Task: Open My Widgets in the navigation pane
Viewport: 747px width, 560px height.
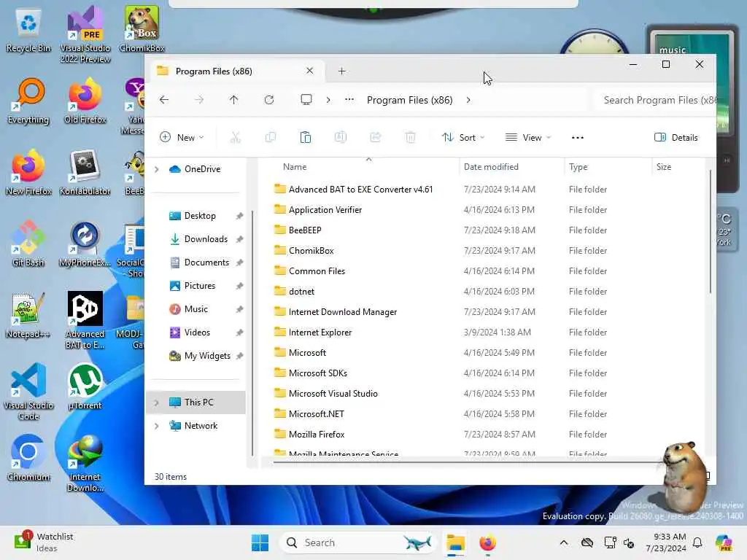Action: 206,356
